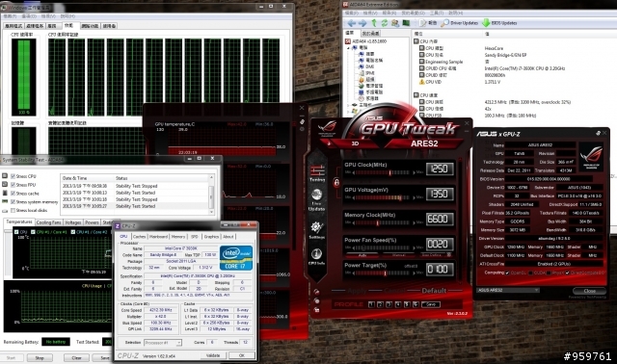Click the GPU Clock value field 1250

440,169
